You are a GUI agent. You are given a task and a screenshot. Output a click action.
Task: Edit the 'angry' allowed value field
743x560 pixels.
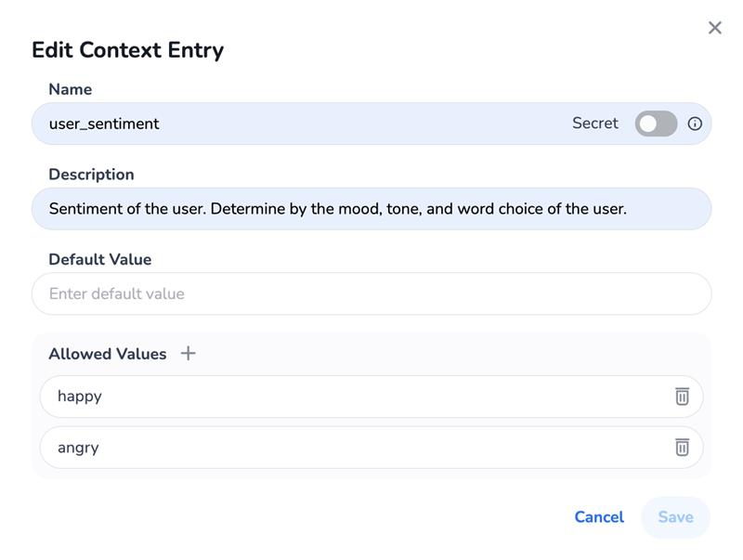353,448
